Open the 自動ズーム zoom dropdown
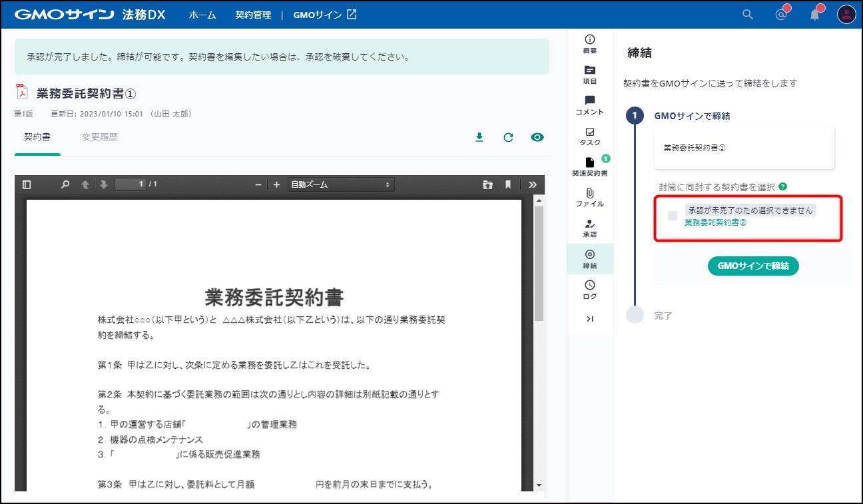The height and width of the screenshot is (504, 863). coord(340,184)
